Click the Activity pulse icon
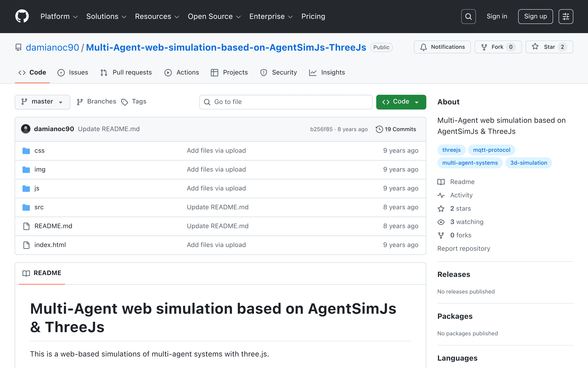The height and width of the screenshot is (368, 588). pyautogui.click(x=441, y=195)
